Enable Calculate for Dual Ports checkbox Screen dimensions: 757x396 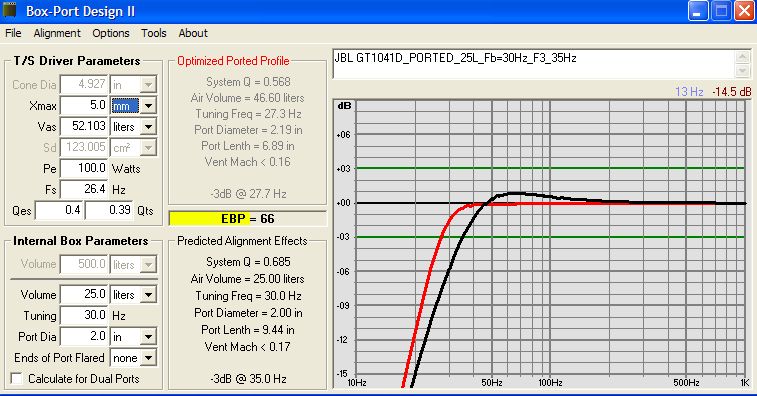(x=17, y=378)
